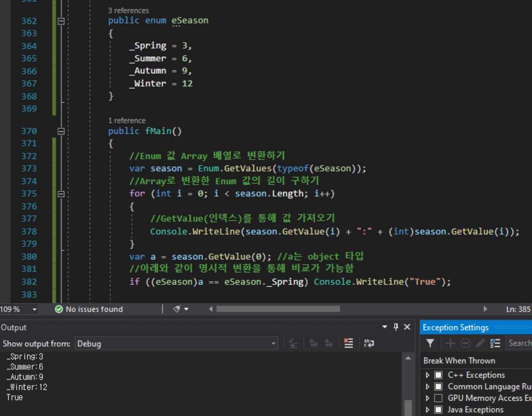Click the Exception Settings search field
This screenshot has height=416, width=532.
tap(519, 343)
